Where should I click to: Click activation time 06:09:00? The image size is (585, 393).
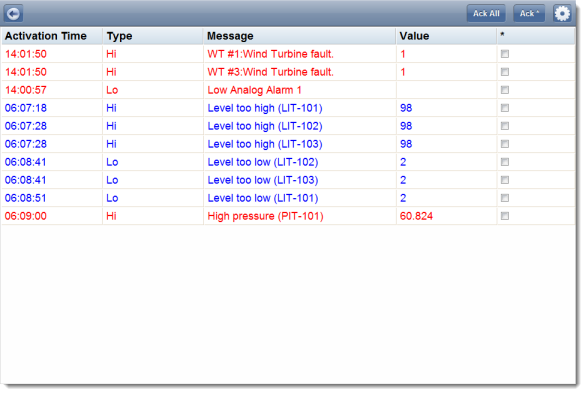point(26,216)
